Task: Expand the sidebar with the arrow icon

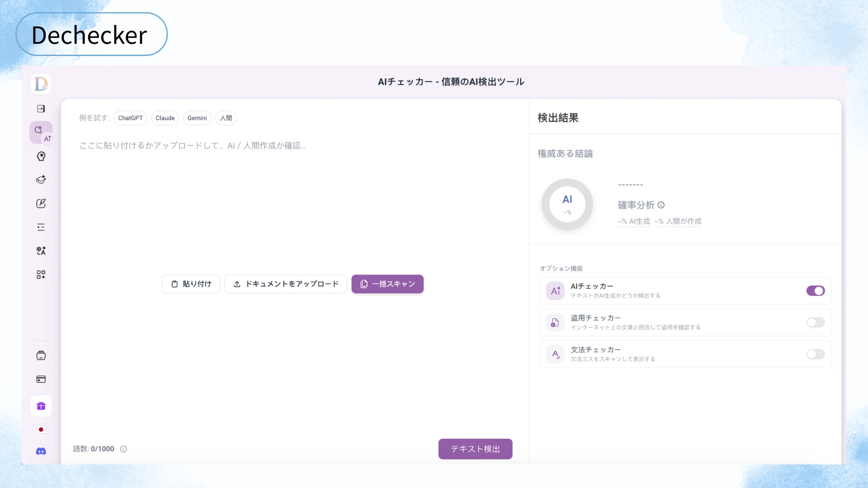Action: (x=41, y=108)
